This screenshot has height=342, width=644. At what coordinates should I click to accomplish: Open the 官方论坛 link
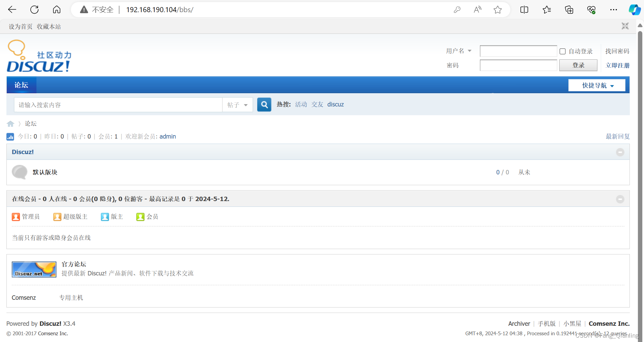(x=74, y=264)
